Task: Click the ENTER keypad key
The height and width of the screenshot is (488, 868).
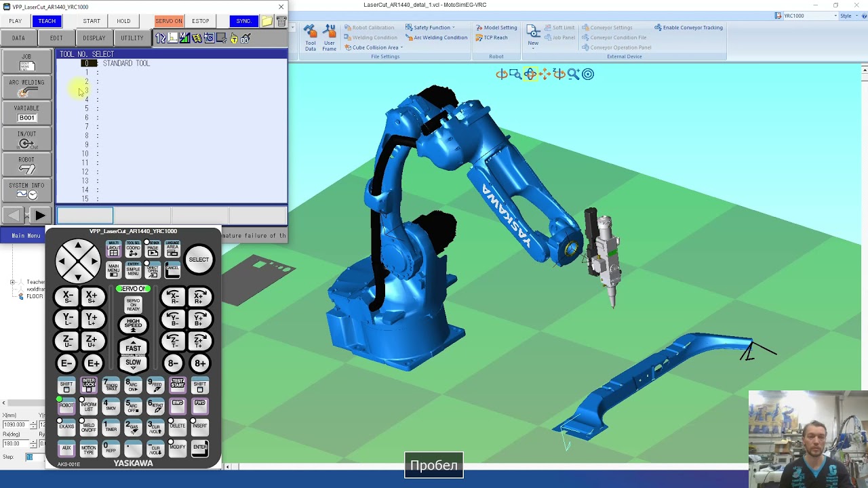Action: tap(199, 448)
